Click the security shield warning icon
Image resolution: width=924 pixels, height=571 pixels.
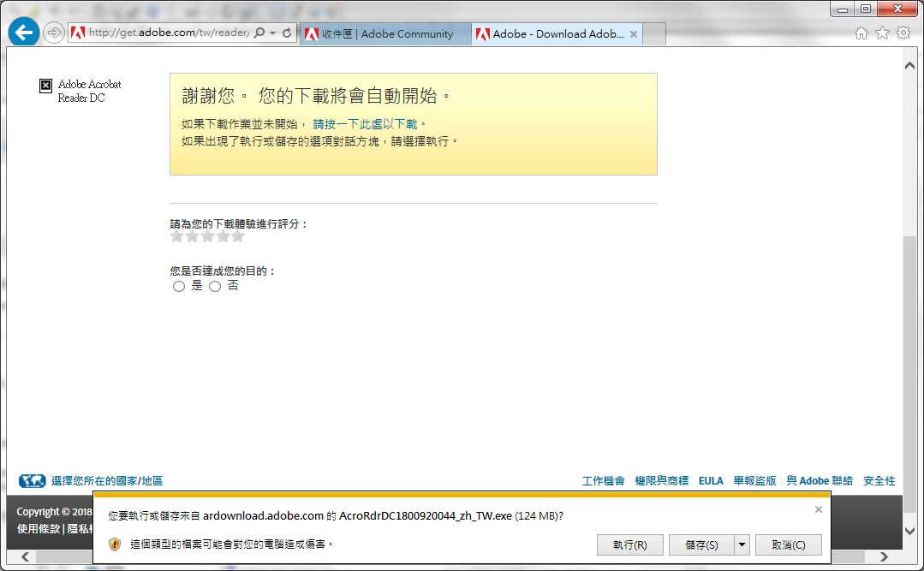[115, 544]
